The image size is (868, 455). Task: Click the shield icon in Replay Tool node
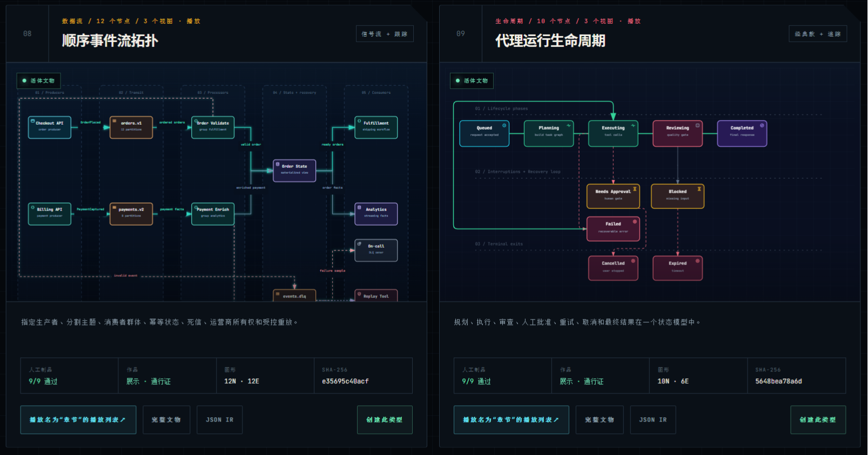click(x=359, y=294)
